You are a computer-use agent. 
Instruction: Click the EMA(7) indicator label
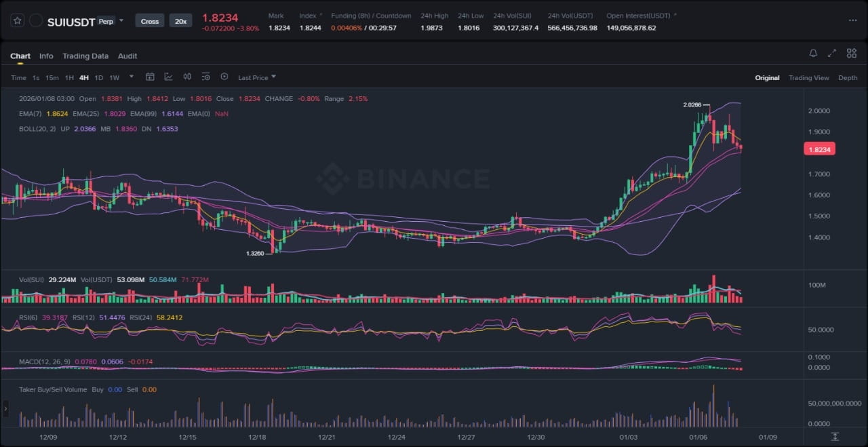point(31,113)
